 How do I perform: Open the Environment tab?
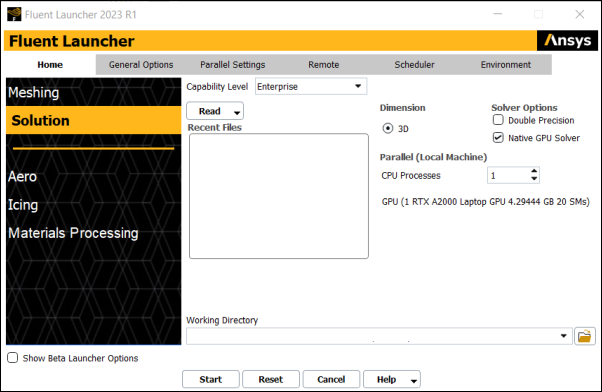tap(506, 65)
